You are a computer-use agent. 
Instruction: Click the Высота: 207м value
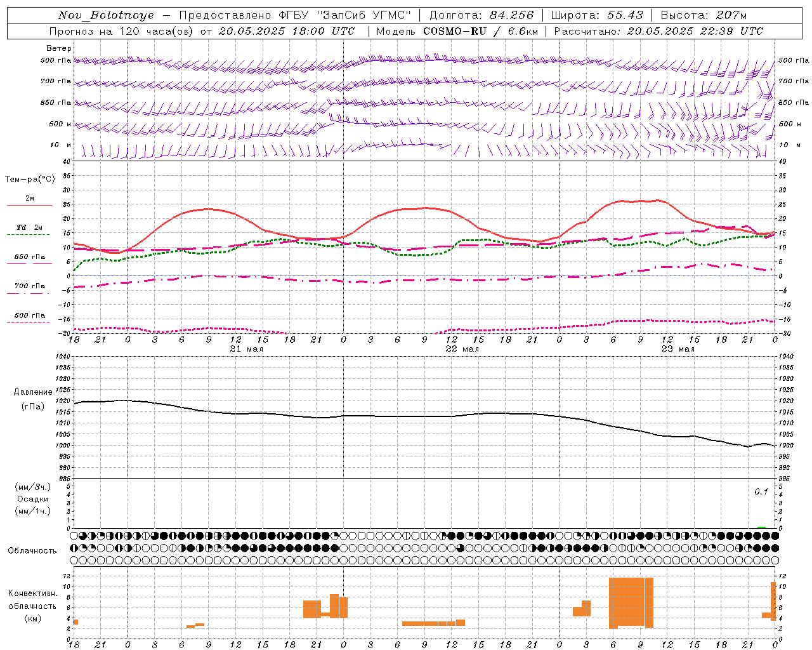coord(704,15)
